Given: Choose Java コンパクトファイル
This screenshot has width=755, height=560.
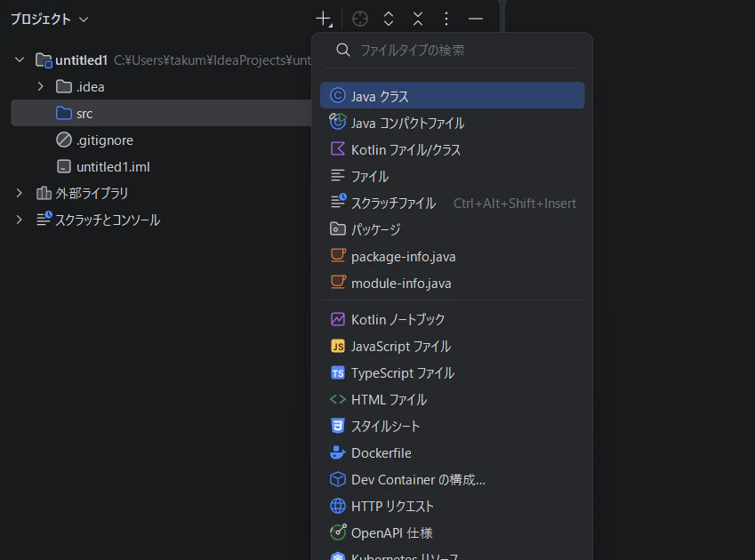Looking at the screenshot, I should pos(452,123).
